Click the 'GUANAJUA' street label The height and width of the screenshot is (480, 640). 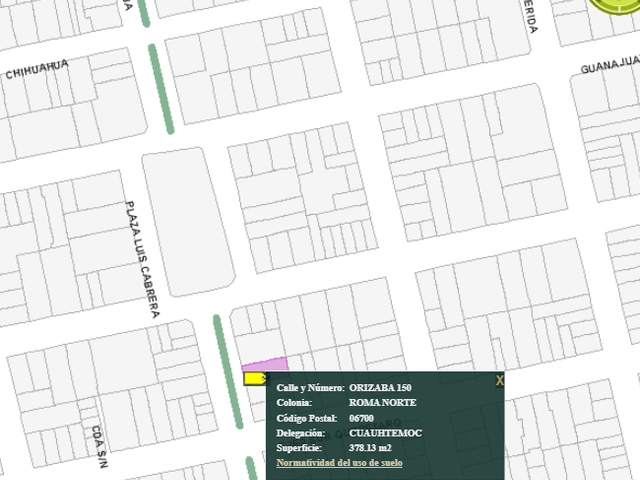click(x=611, y=65)
